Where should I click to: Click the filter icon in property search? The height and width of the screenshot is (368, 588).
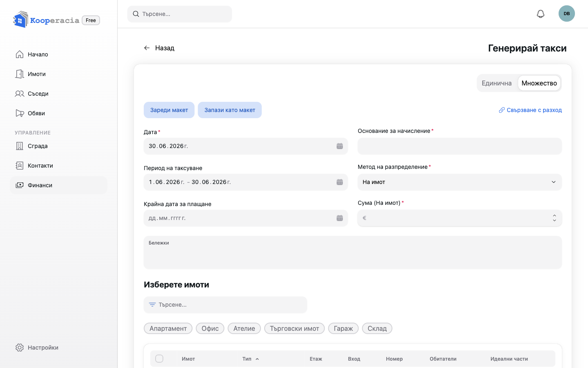pyautogui.click(x=152, y=305)
